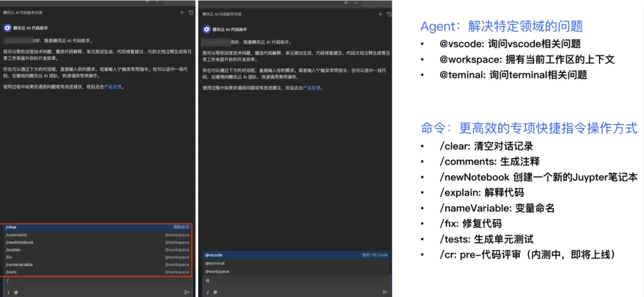644x297 pixels.
Task: Choose the /fix command from the list
Action: 97,257
